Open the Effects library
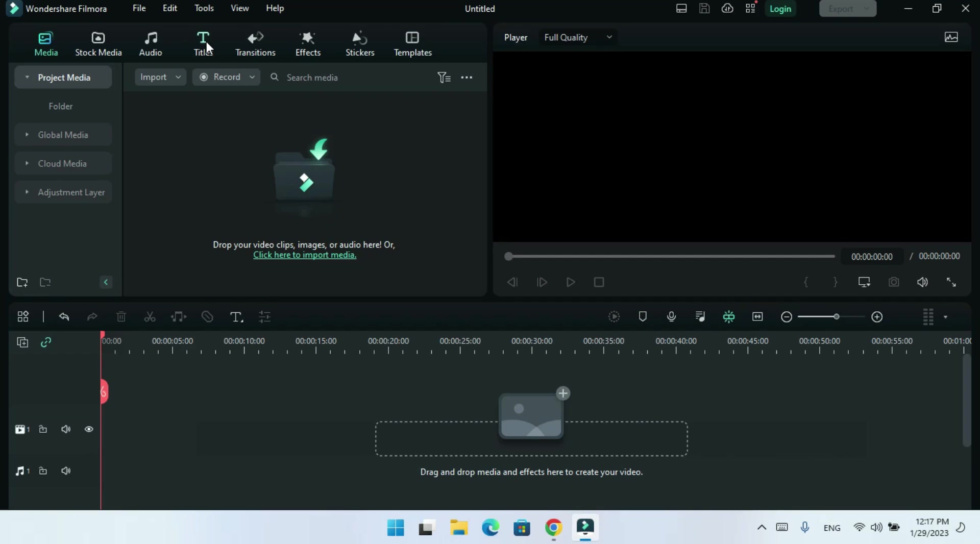The height and width of the screenshot is (544, 980). click(x=308, y=44)
